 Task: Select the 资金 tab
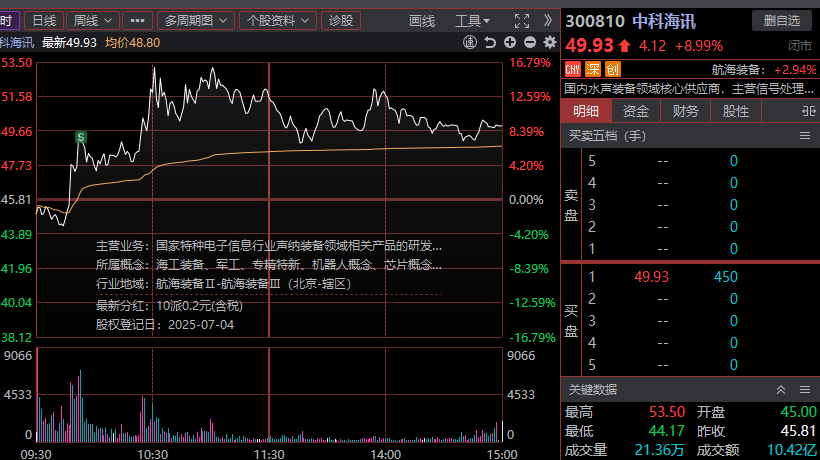click(635, 111)
